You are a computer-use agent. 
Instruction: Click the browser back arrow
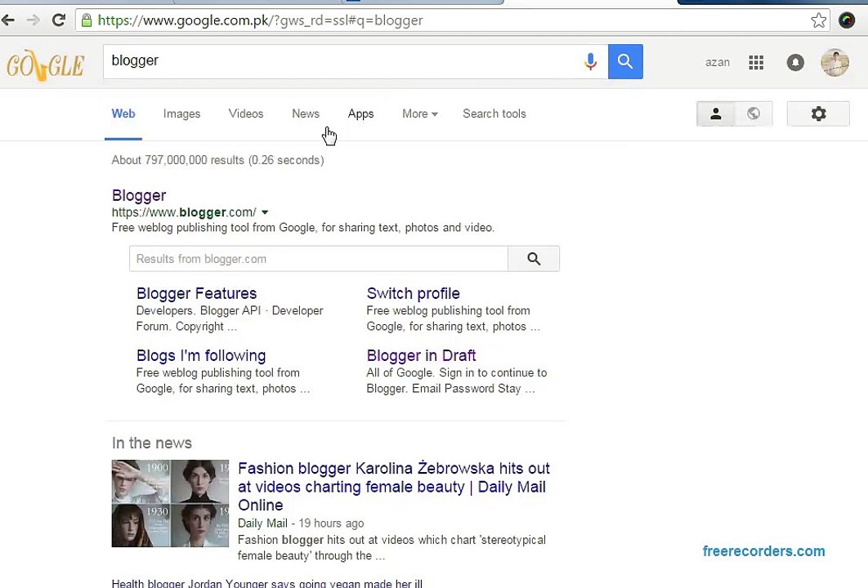(x=7, y=20)
